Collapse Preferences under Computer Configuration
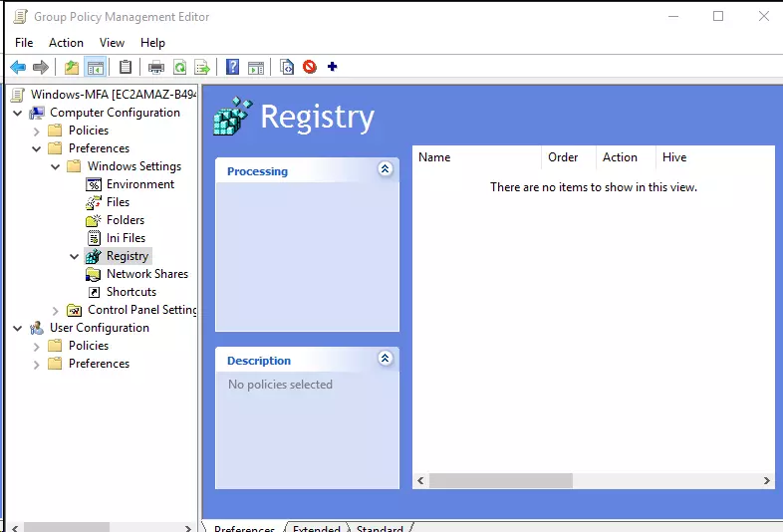783x532 pixels. (x=37, y=148)
